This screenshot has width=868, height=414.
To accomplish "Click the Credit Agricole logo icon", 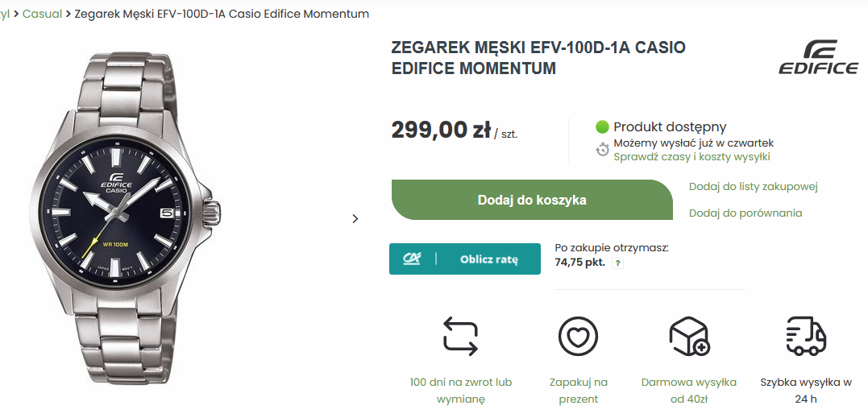I will click(x=413, y=259).
